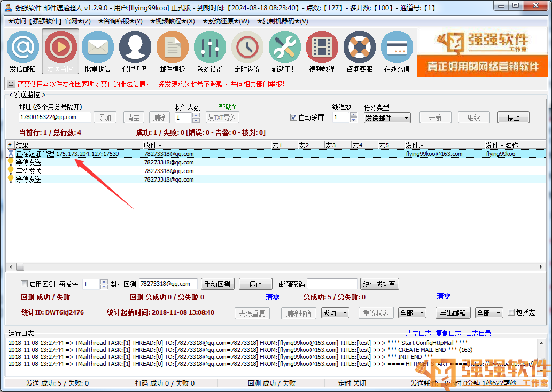Image resolution: width=552 pixels, height=392 pixels.
Task: Click the log panel scroll-up arrow
Action: coord(541,343)
